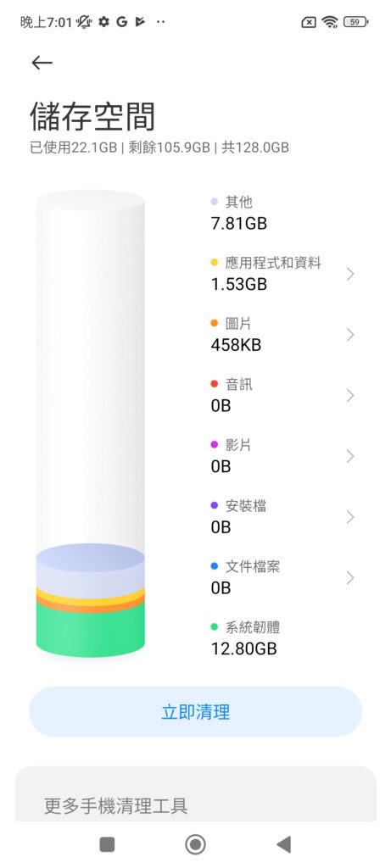Open the 影片 storage category
Image resolution: width=391 pixels, height=868 pixels.
282,456
